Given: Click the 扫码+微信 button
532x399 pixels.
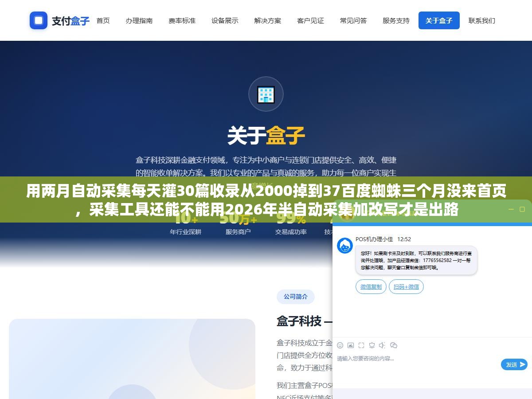Looking at the screenshot, I should click(x=406, y=287).
